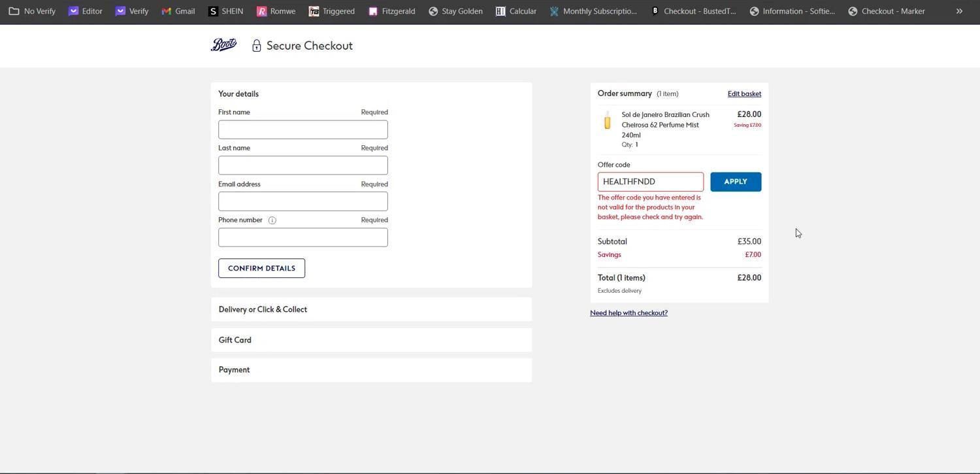Screen dimensions: 980x474
Task: Open the Information - Softie... bookmark
Action: 792,11
